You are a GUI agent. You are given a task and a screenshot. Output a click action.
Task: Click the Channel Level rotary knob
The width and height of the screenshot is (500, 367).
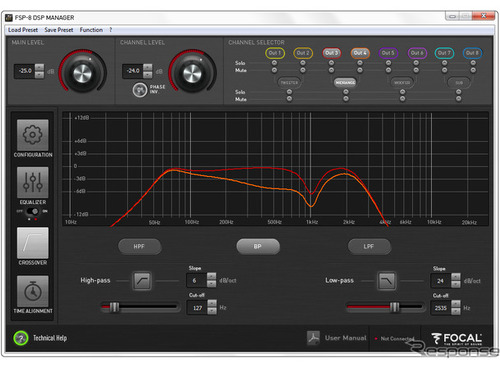(x=192, y=73)
